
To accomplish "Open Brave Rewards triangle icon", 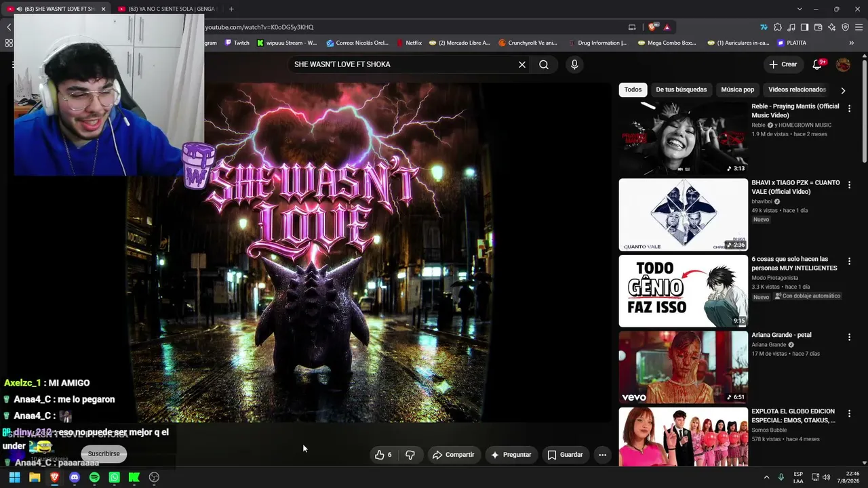I will tap(667, 27).
